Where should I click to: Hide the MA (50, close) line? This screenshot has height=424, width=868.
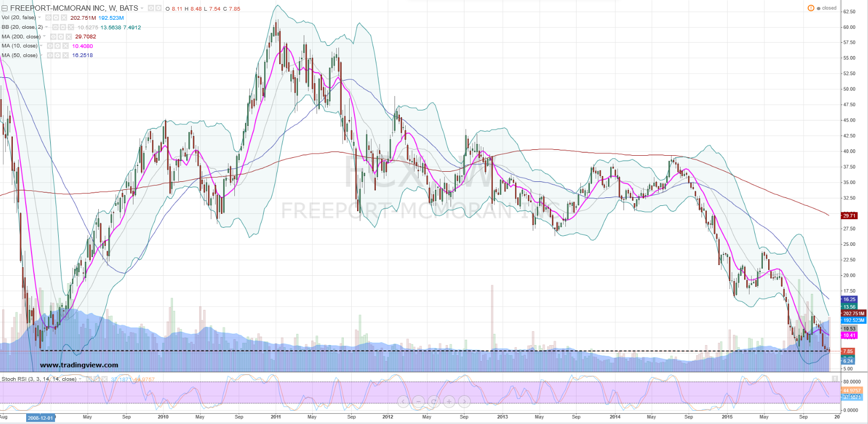50,55
